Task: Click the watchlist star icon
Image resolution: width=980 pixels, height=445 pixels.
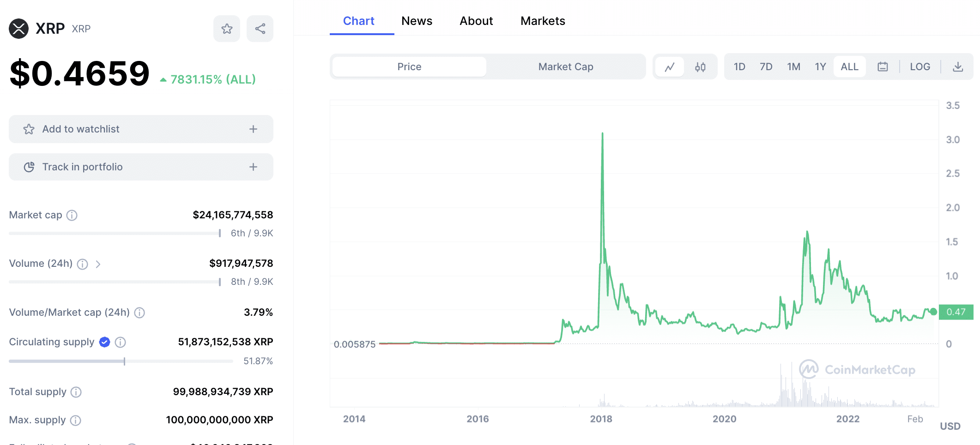Action: (x=29, y=129)
